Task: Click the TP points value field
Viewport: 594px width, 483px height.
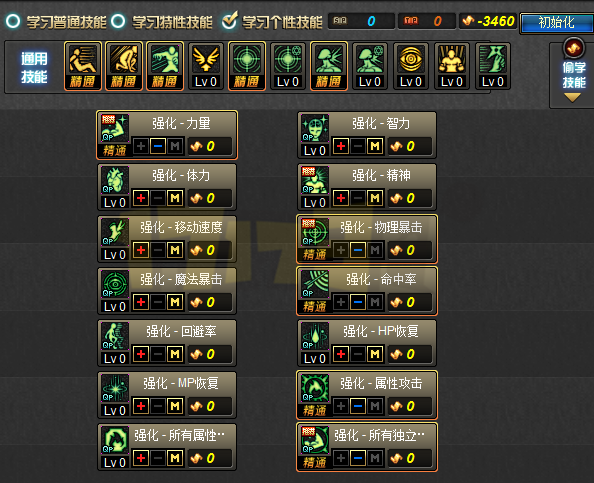Action: pyautogui.click(x=427, y=21)
